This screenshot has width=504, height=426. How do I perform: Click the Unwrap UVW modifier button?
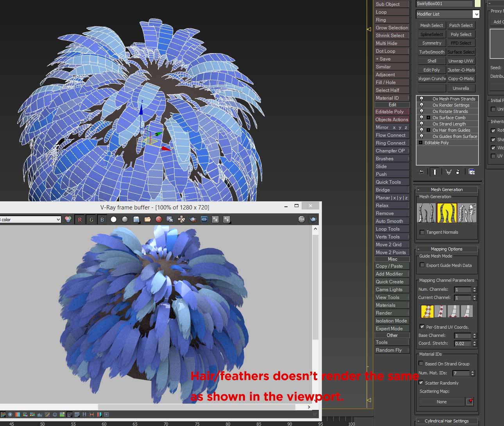click(x=461, y=61)
